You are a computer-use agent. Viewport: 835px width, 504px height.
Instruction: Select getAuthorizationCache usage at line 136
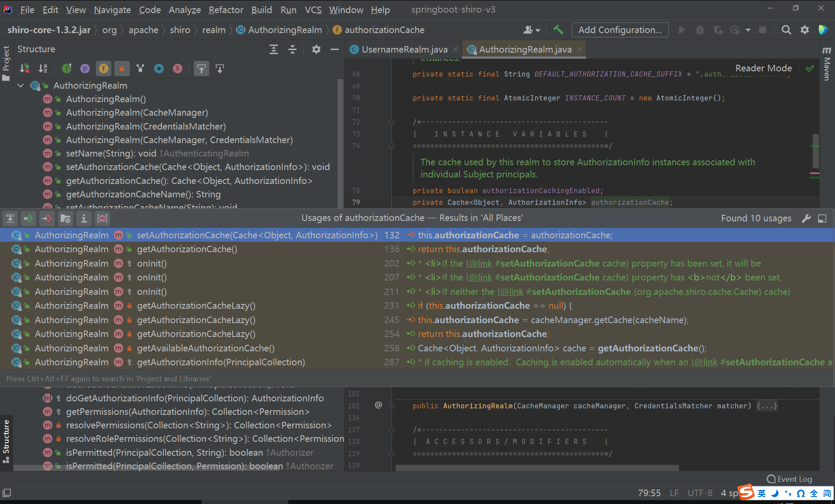coord(187,249)
